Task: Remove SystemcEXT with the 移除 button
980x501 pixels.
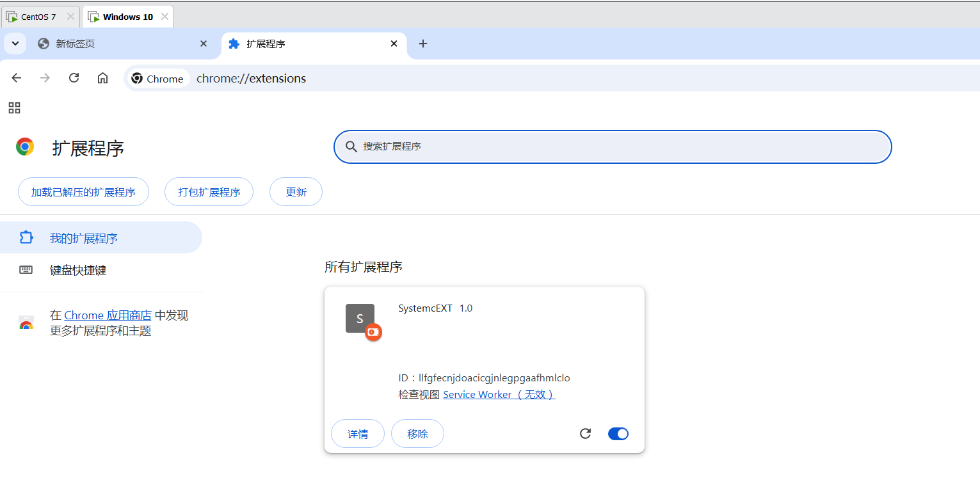Action: [417, 434]
